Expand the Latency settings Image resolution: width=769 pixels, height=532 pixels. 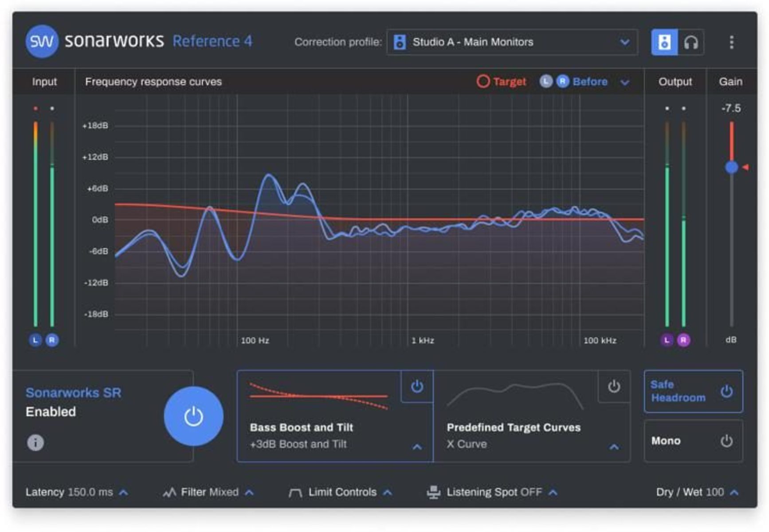pyautogui.click(x=124, y=493)
